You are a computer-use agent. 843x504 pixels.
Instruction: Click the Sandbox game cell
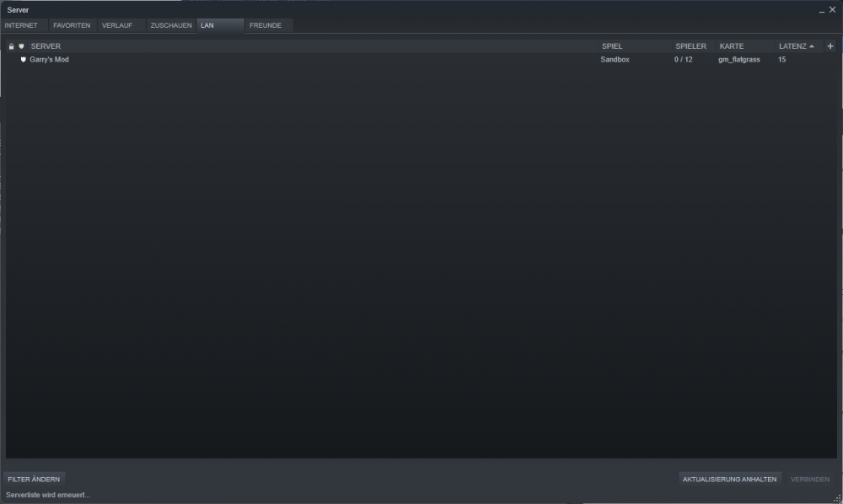(x=615, y=60)
